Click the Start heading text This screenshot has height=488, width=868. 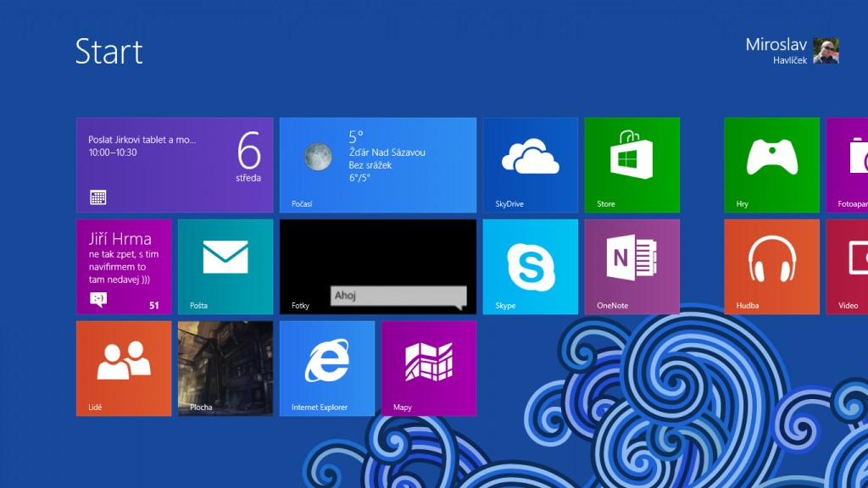click(109, 52)
